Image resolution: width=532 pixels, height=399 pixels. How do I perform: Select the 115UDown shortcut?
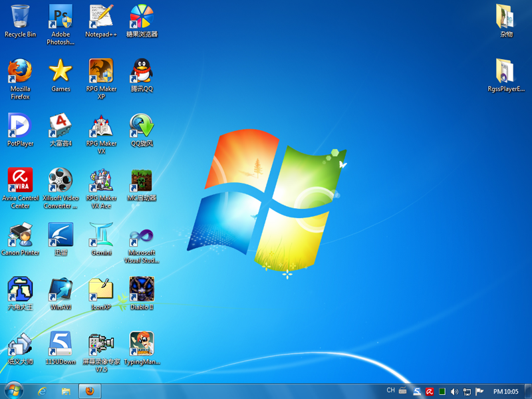pos(61,344)
